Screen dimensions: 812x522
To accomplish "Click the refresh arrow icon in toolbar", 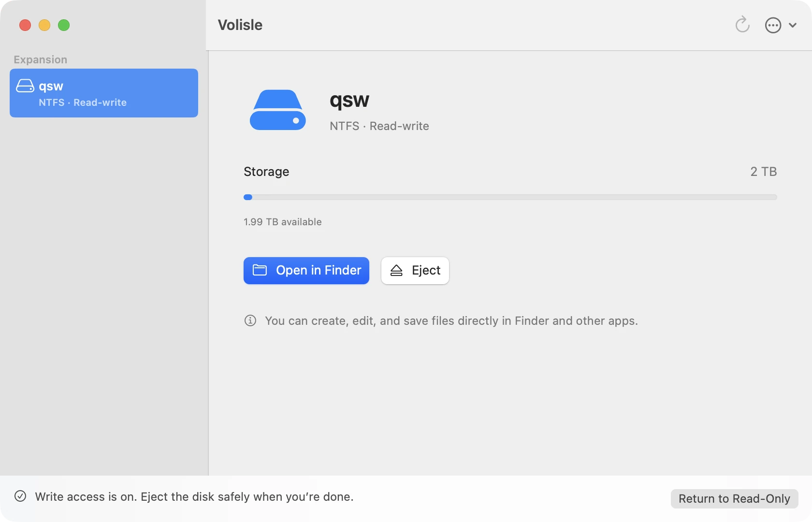I will (742, 25).
